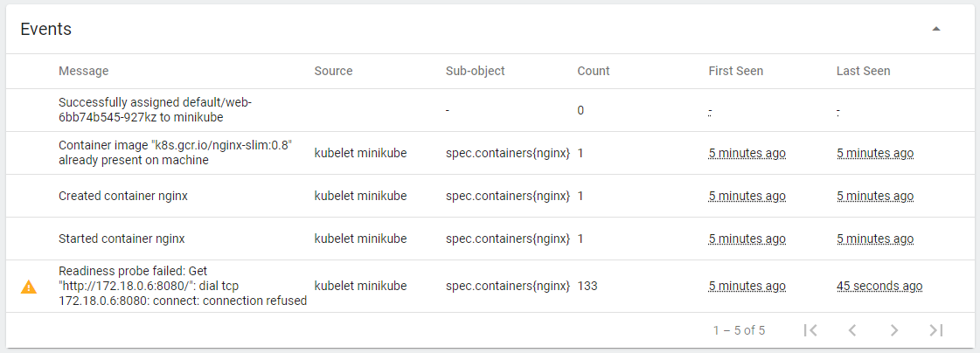980x353 pixels.
Task: Click First Seen time of Created container nginx
Action: [x=747, y=197]
